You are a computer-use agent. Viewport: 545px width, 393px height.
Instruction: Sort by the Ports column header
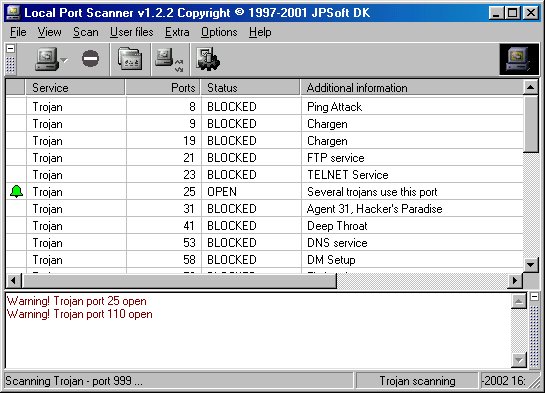163,87
